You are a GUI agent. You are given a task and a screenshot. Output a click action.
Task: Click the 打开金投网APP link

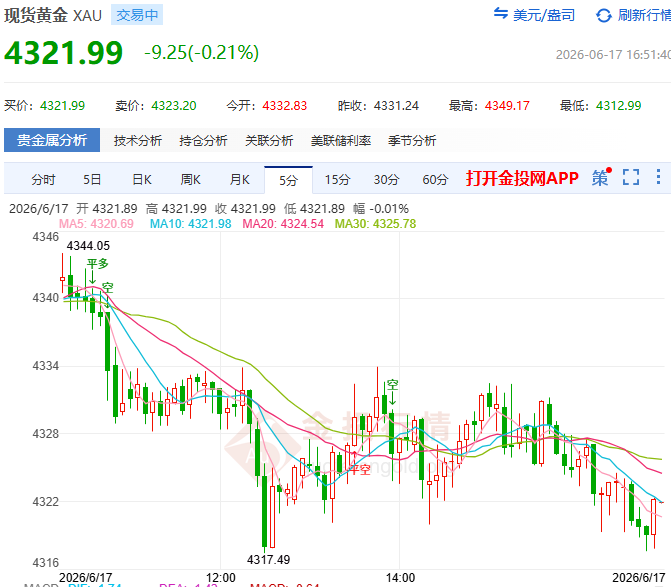click(x=522, y=178)
